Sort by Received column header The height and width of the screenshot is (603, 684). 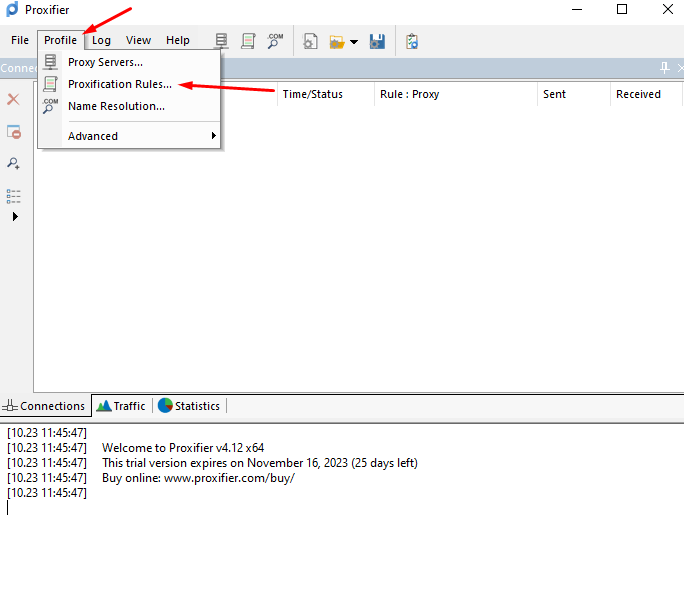coord(646,94)
